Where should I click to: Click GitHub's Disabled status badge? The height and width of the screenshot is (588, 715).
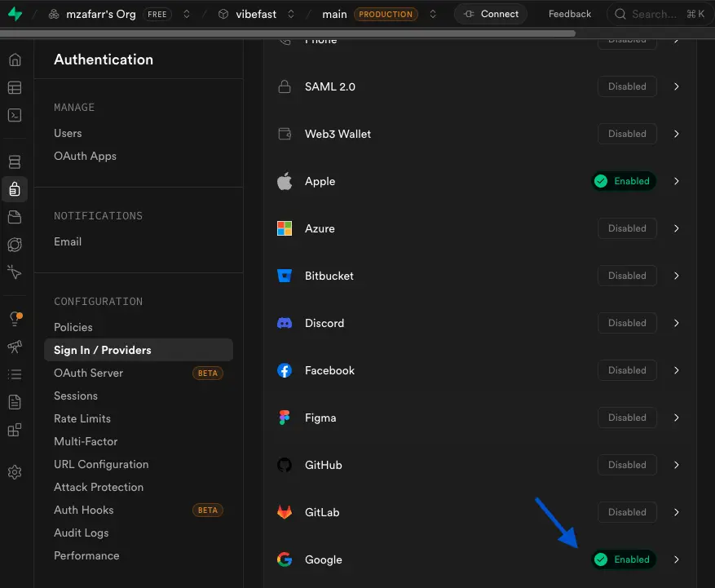click(x=627, y=465)
